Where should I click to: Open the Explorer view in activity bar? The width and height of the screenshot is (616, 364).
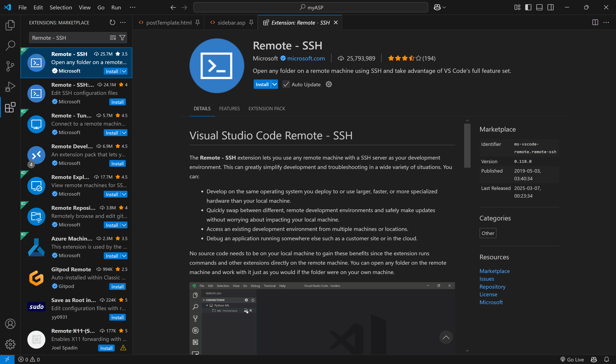pyautogui.click(x=10, y=25)
